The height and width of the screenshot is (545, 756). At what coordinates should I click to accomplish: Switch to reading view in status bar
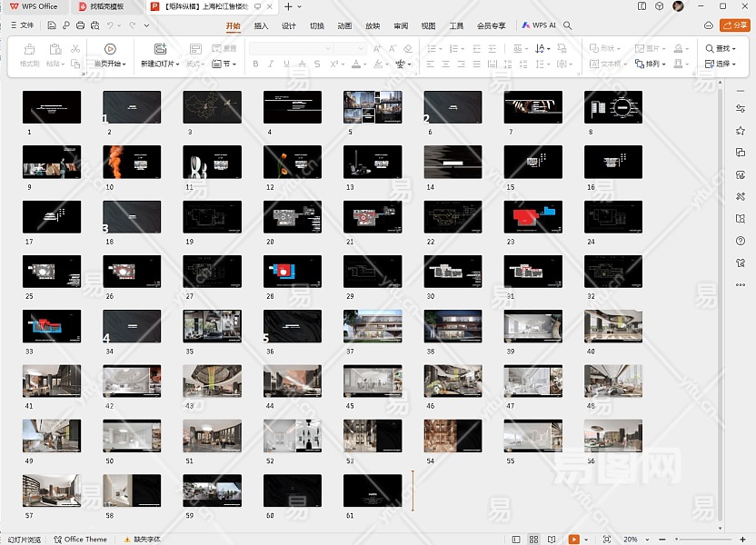[x=551, y=539]
